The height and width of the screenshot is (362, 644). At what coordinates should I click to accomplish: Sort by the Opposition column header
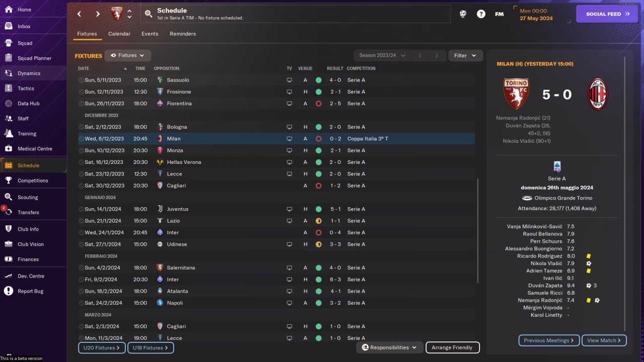167,68
